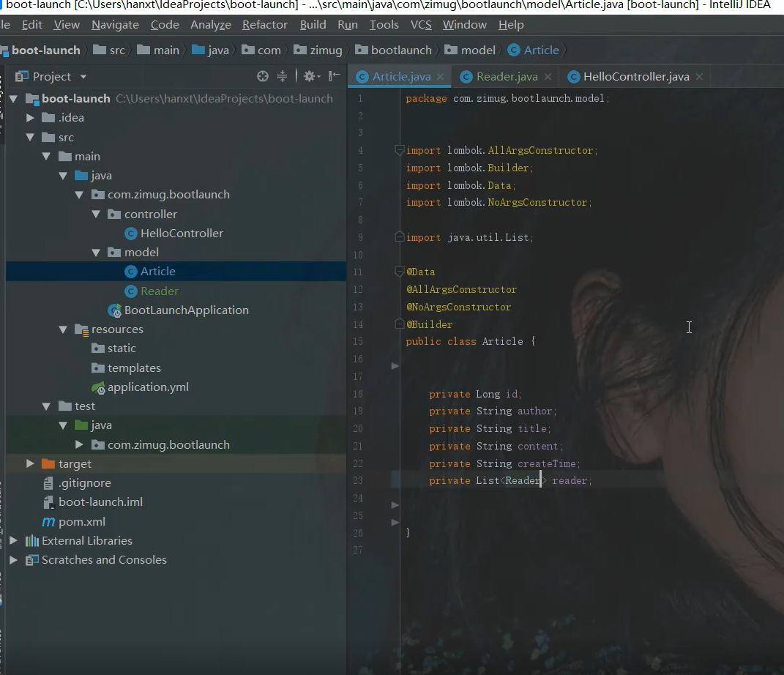This screenshot has height=675, width=784.
Task: Open the Help menu
Action: 511,24
